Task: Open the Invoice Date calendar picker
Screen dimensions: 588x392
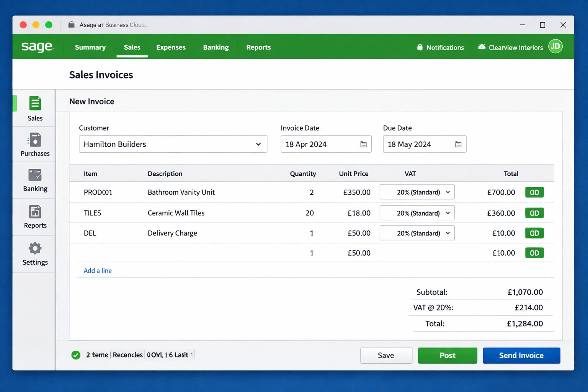Action: pos(363,144)
